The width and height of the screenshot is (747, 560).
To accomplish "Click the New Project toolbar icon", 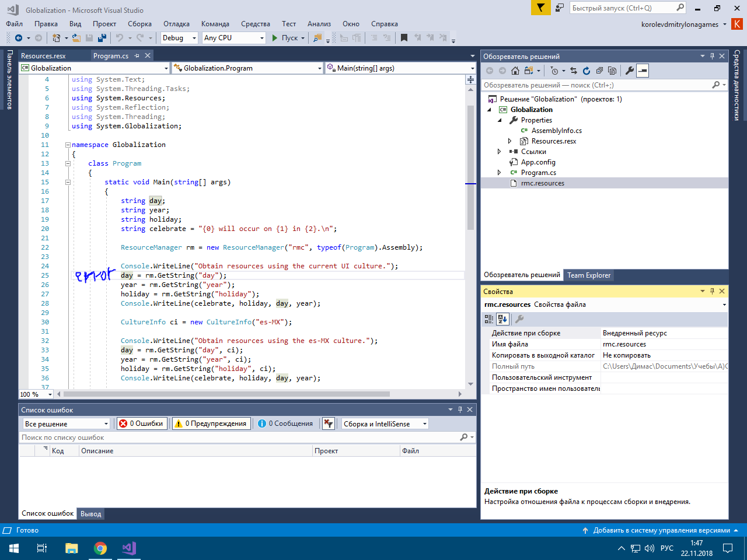I will click(57, 38).
